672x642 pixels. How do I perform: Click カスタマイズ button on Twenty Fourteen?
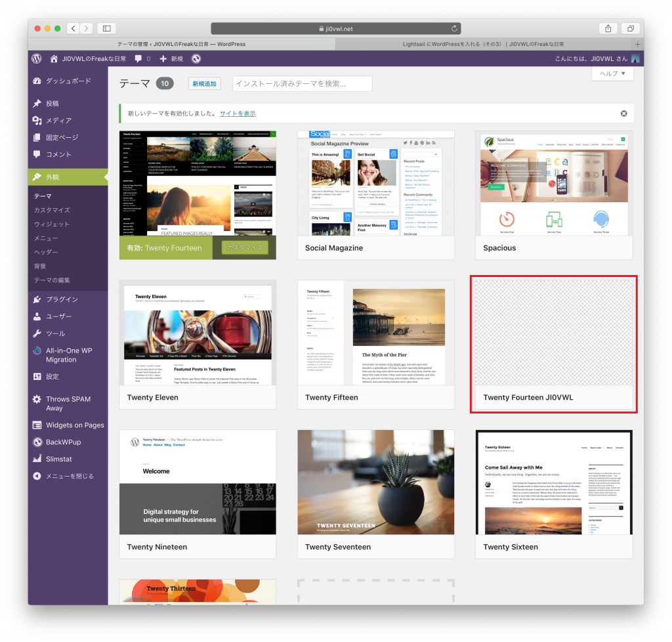point(245,247)
